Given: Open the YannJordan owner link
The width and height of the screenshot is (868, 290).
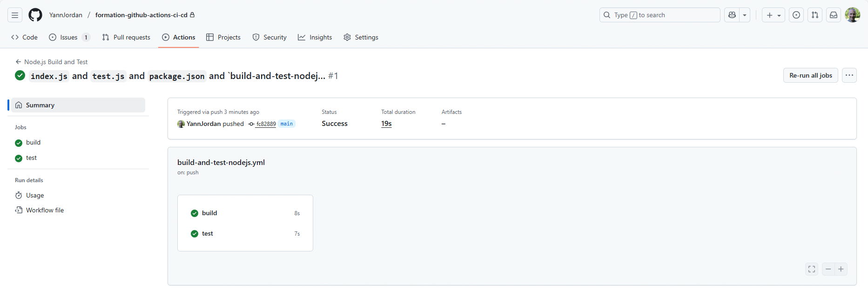Looking at the screenshot, I should 66,15.
